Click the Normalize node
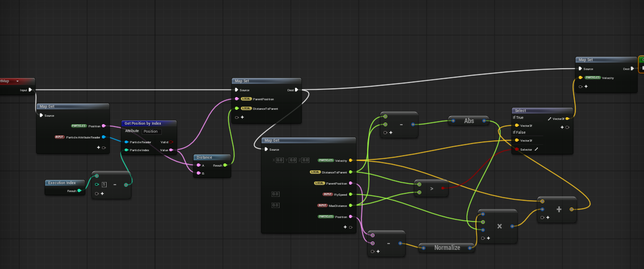This screenshot has width=644, height=269. click(x=447, y=247)
